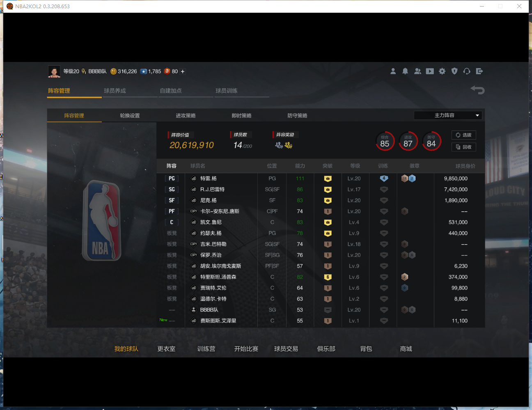
Task: Open the player profile icon in top bar
Action: click(x=393, y=71)
